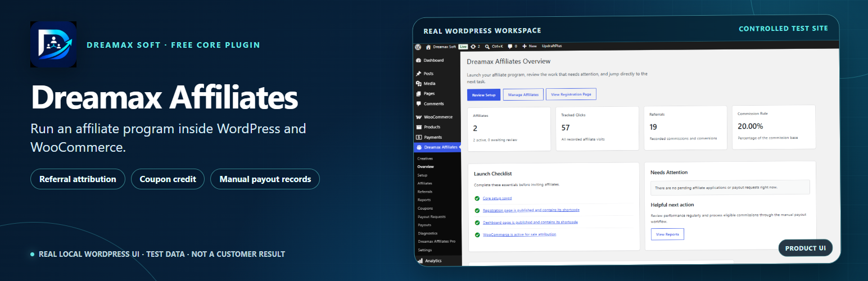Open the Payments sidebar icon
Screen dimensions: 868x281
[419, 137]
